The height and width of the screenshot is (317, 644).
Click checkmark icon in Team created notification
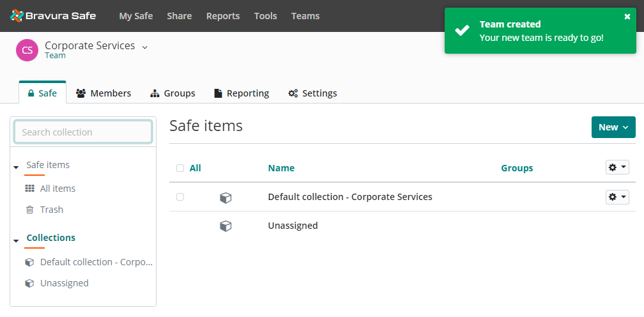coord(463,31)
